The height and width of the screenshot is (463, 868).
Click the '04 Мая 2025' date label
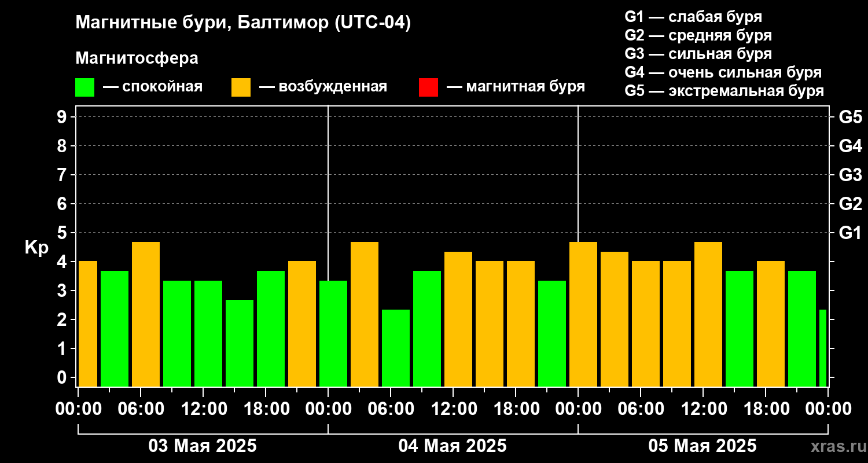click(453, 446)
